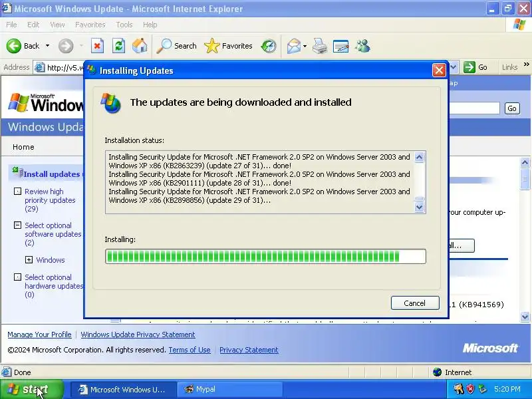Cancel the update installation
Screen dimensions: 532x399
tap(415, 303)
